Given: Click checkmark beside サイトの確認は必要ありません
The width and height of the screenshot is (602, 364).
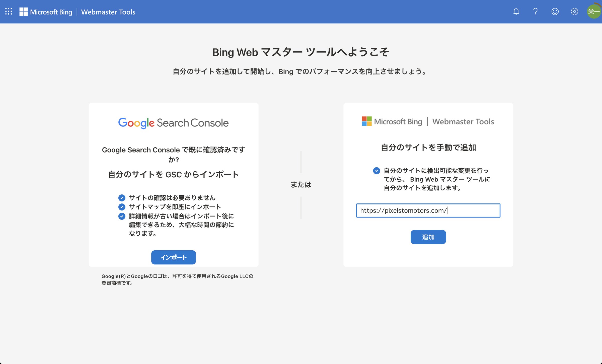Looking at the screenshot, I should [x=122, y=198].
